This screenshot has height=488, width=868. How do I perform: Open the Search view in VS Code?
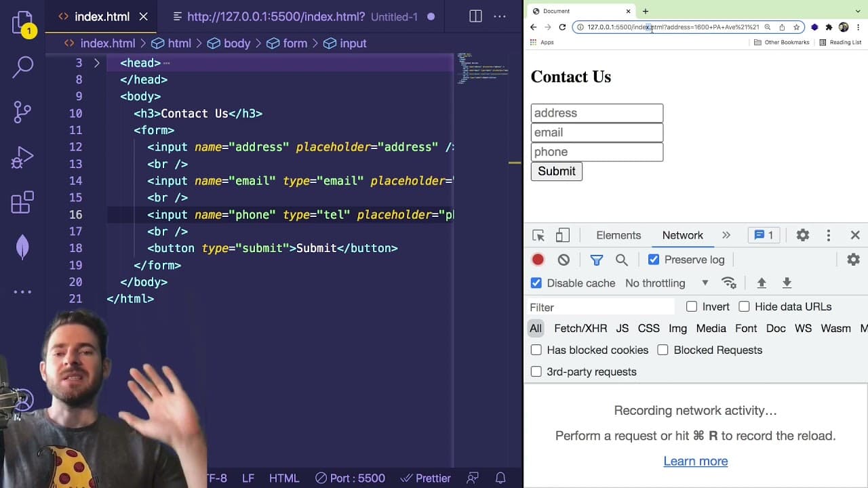click(22, 66)
